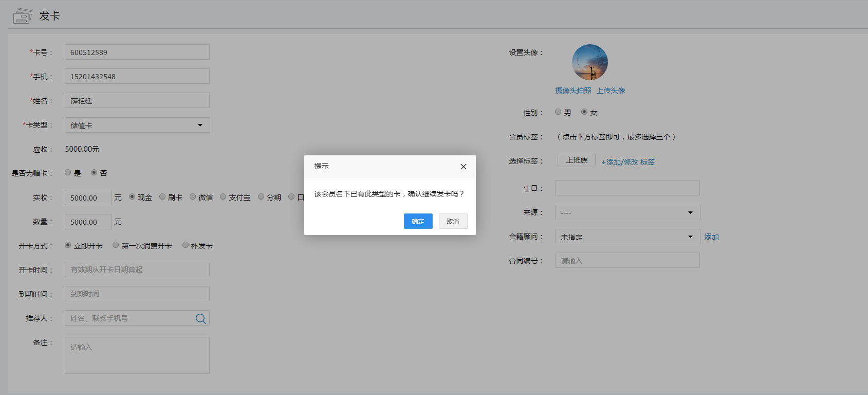Viewport: 868px width, 395px height.
Task: Click 摄像头拍照 link
Action: [x=573, y=91]
